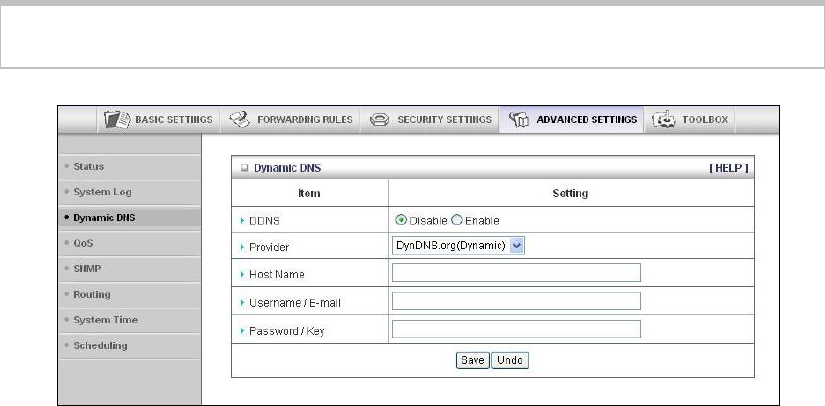The height and width of the screenshot is (406, 825).
Task: Open QoS in the sidebar
Action: click(83, 243)
